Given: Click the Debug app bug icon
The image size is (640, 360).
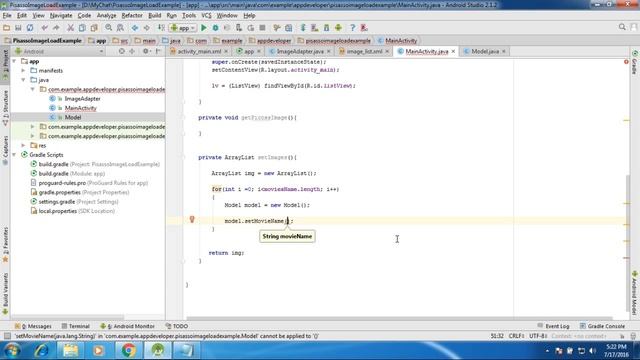Looking at the screenshot, I should click(x=216, y=28).
